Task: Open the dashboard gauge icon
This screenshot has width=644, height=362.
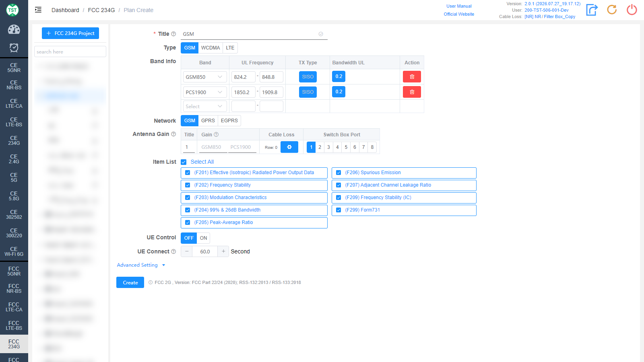Action: (x=14, y=29)
